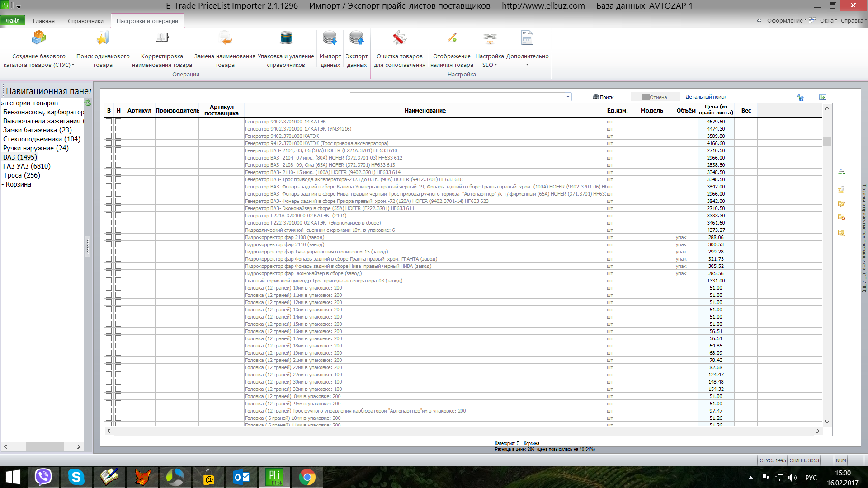This screenshot has height=488, width=868.
Task: Select category ВАЗ (1495)
Action: 20,157
